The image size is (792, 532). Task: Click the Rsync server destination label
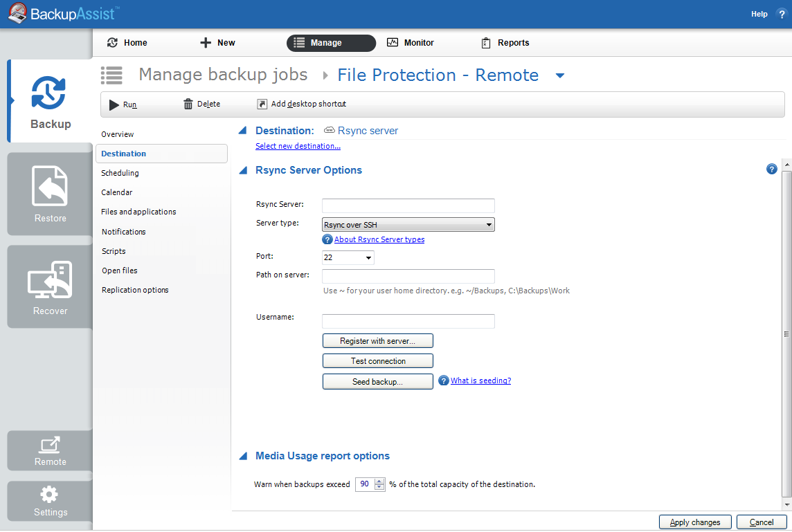(368, 131)
